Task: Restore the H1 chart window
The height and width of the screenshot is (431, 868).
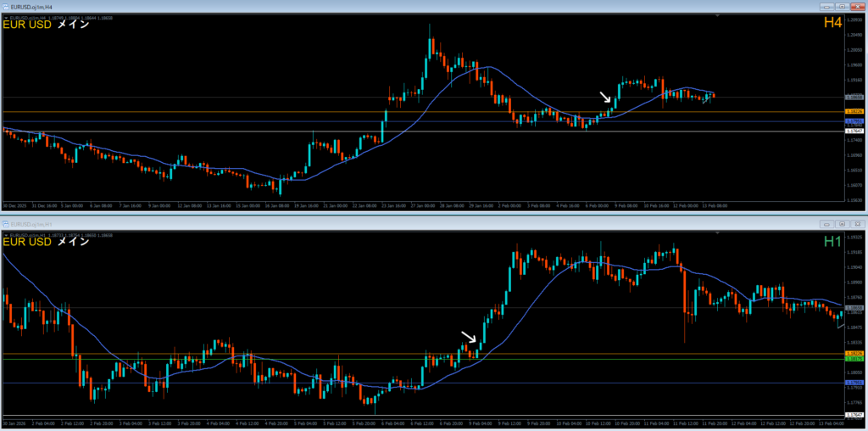Action: [842, 224]
